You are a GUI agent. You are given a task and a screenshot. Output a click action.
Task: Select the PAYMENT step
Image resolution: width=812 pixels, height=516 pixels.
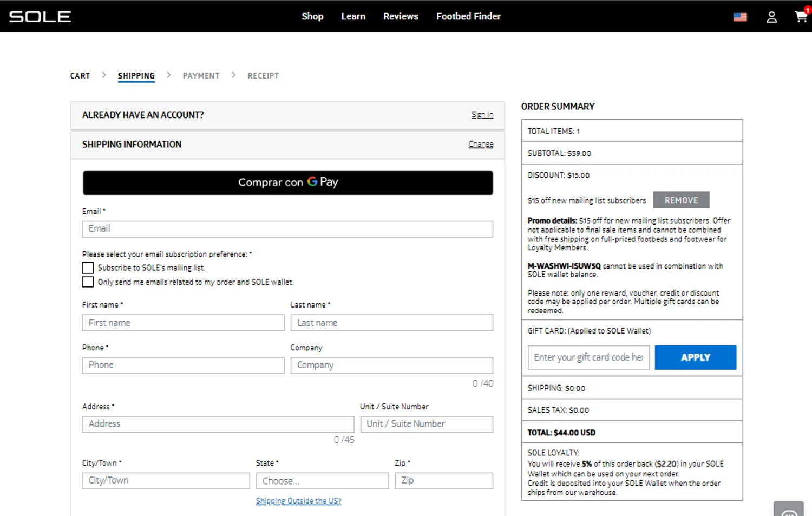[x=201, y=76]
